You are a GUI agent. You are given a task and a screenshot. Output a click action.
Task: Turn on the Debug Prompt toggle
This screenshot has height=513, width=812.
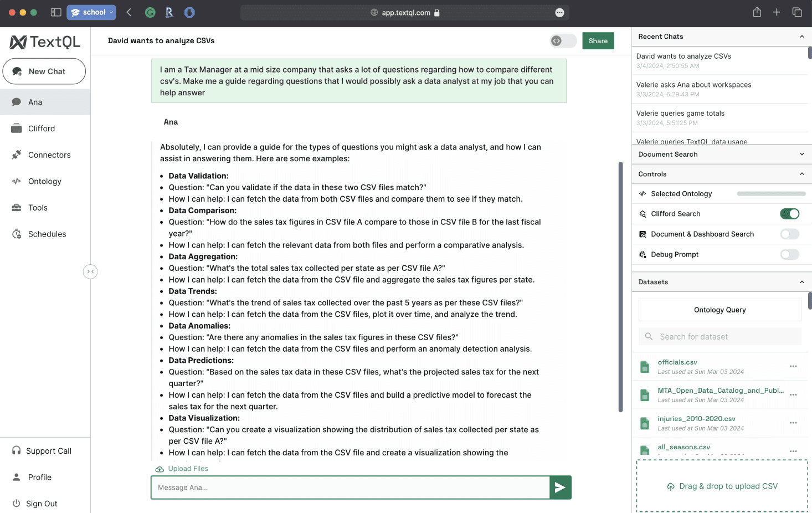point(790,255)
